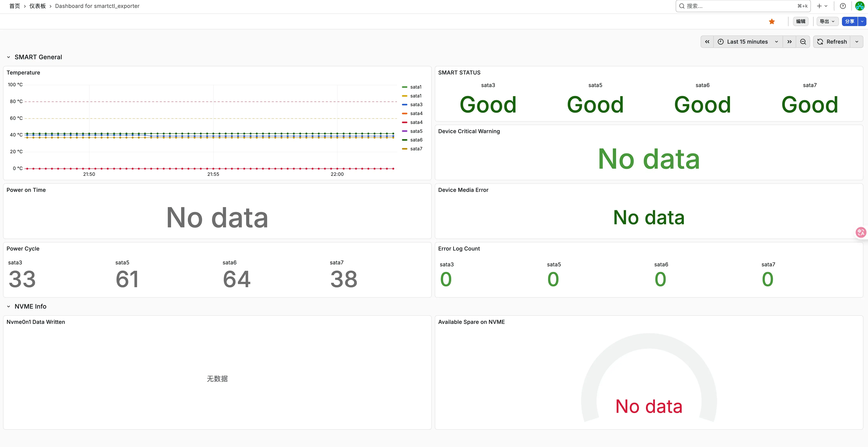Open the refresh interval dropdown arrow

click(x=857, y=42)
